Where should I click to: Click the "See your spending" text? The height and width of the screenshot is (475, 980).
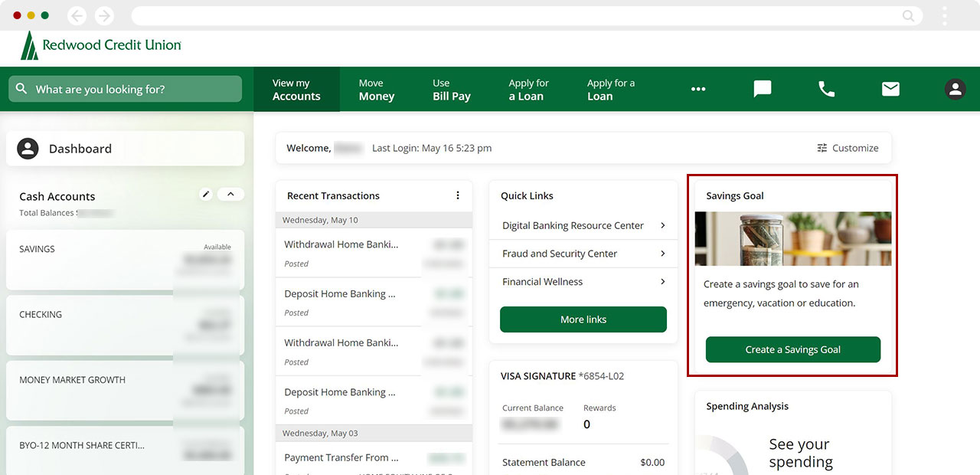click(801, 454)
